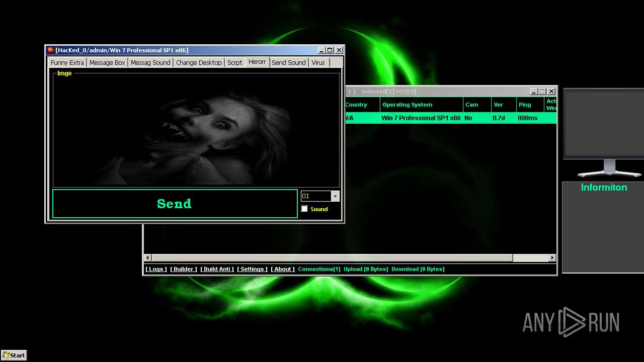Minimize the HacKed_0 admin window
Image resolution: width=644 pixels, height=362 pixels.
pyautogui.click(x=321, y=50)
